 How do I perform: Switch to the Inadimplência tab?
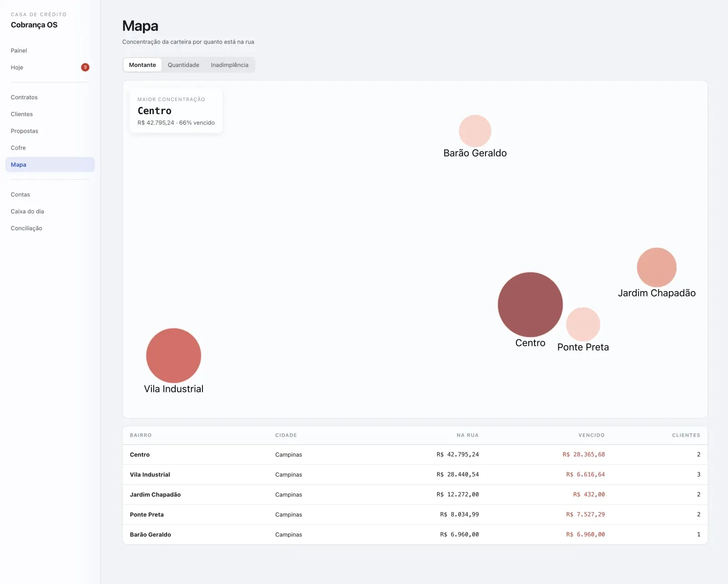[229, 65]
